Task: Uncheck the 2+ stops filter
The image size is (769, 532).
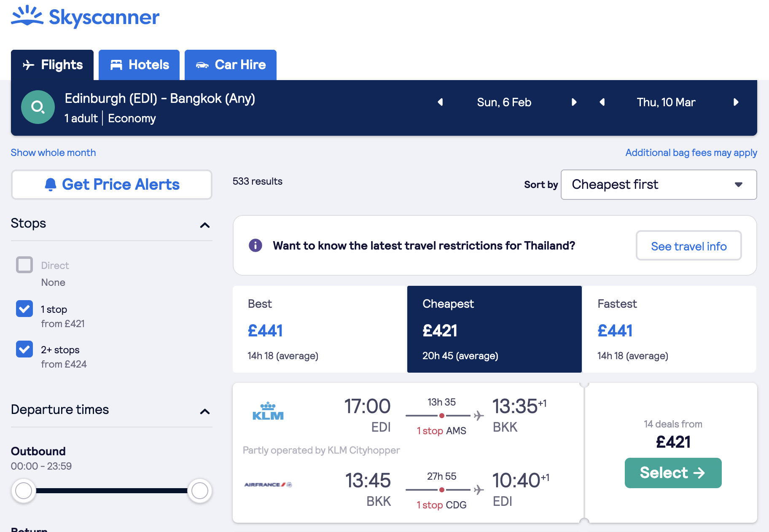Action: point(24,349)
